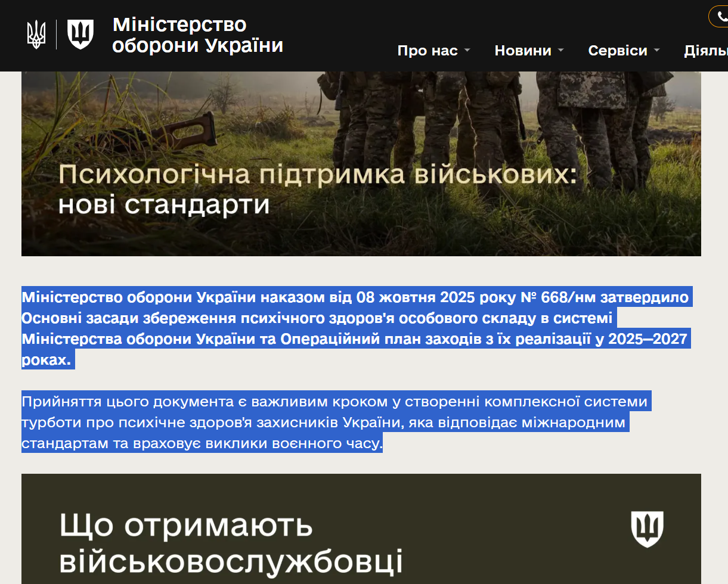The height and width of the screenshot is (584, 728).
Task: Click the Ukrainian trident coat of arms icon
Action: pos(36,35)
